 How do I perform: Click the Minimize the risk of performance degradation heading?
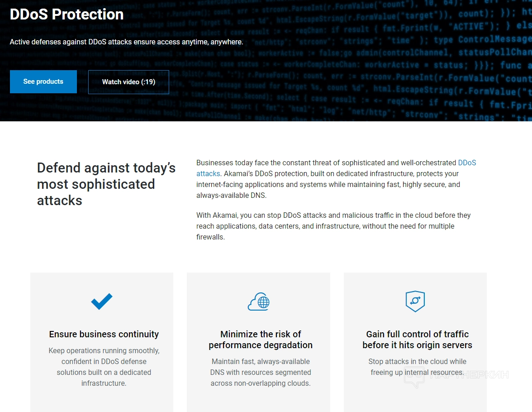pyautogui.click(x=261, y=340)
